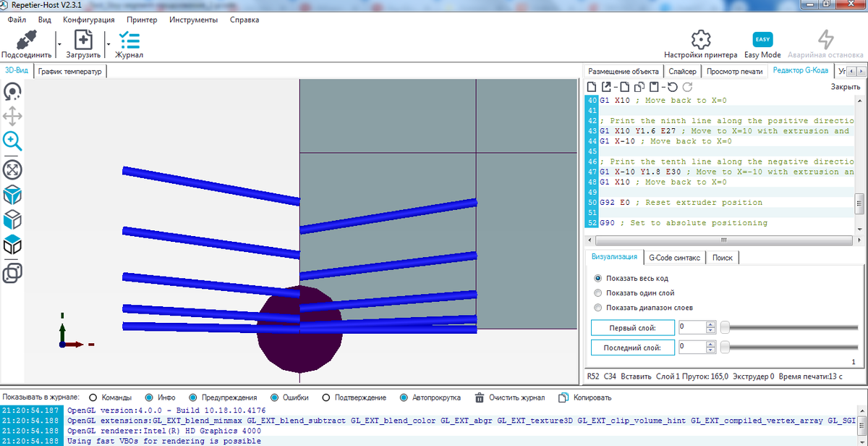Image resolution: width=868 pixels, height=446 pixels.
Task: Switch to isometric cube view
Action: pyautogui.click(x=12, y=195)
